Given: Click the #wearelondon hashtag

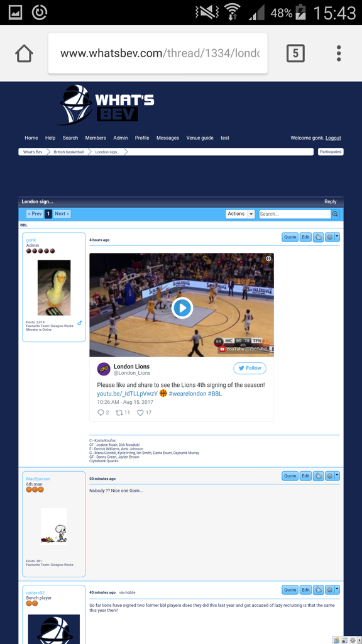Looking at the screenshot, I should (187, 394).
